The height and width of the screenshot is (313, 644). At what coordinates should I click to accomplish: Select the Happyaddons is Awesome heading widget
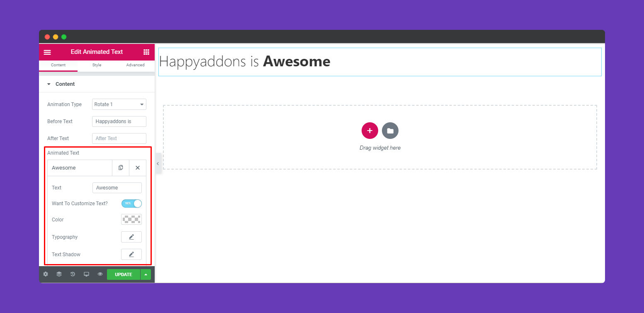380,62
